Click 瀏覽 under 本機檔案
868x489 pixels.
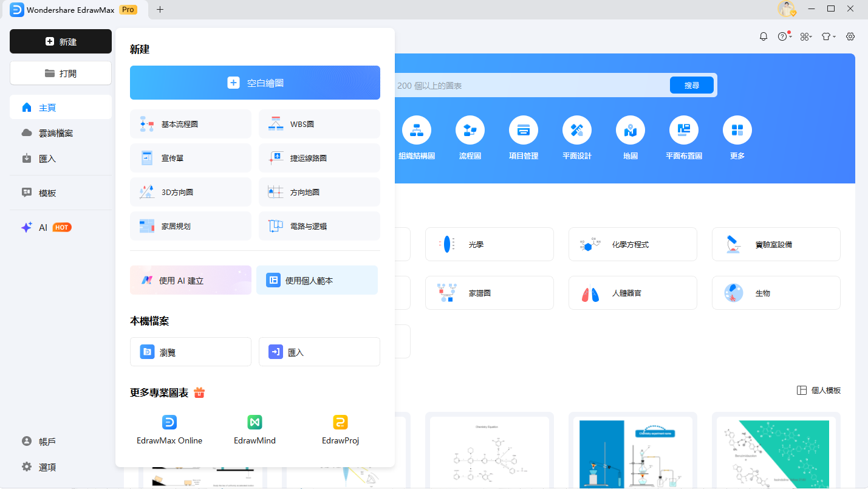(191, 352)
